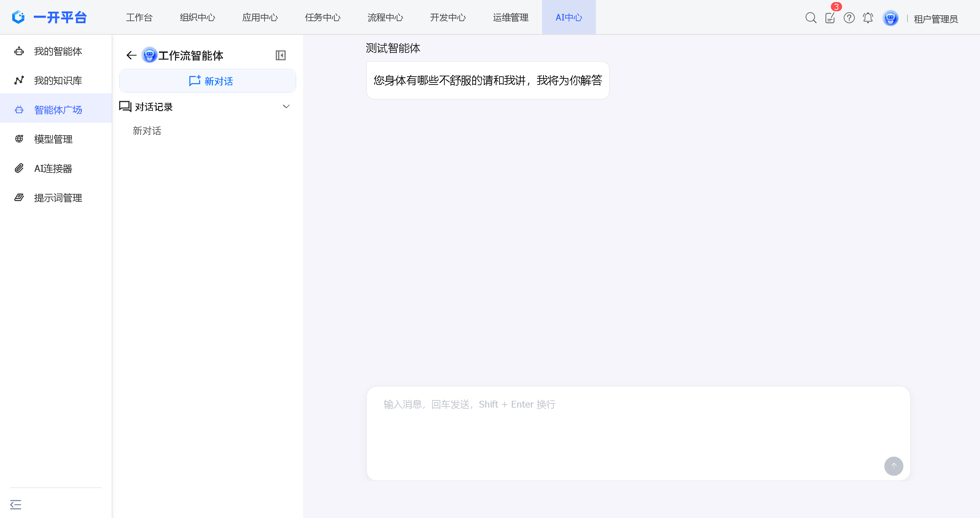Click the feedback icon with badge 3
The image size is (980, 518).
(x=830, y=17)
